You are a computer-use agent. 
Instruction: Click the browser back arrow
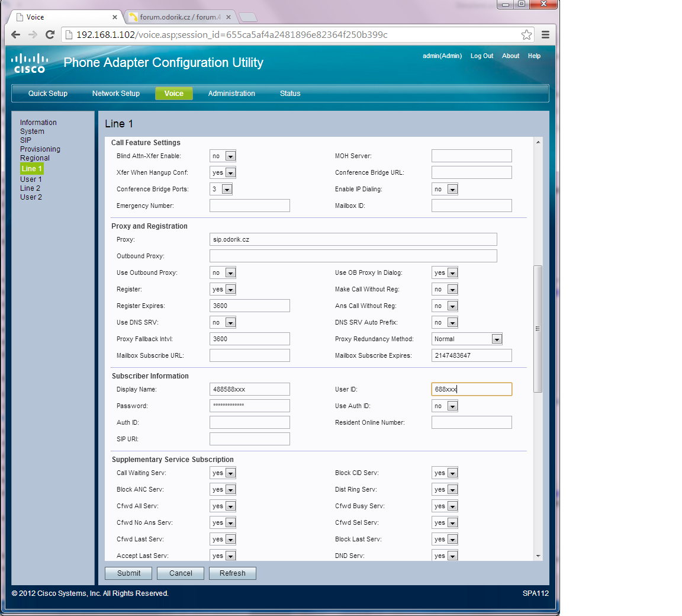click(x=15, y=35)
